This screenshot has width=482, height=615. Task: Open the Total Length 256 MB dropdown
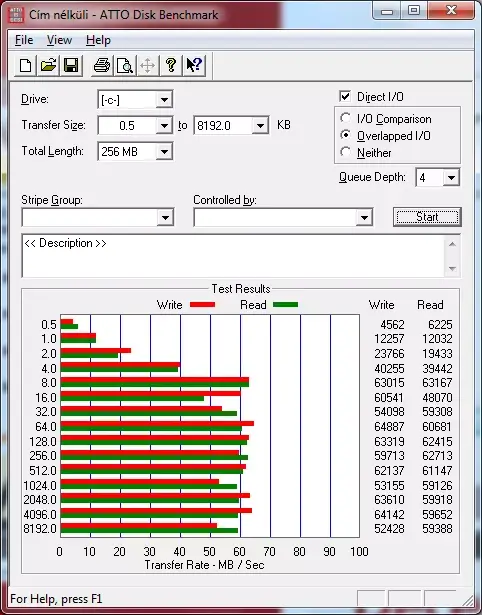(x=164, y=152)
